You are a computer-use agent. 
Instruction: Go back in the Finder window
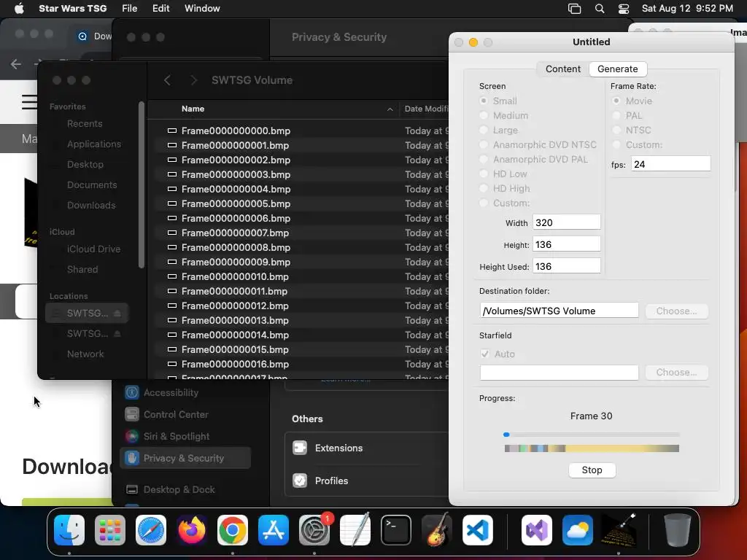coord(167,80)
